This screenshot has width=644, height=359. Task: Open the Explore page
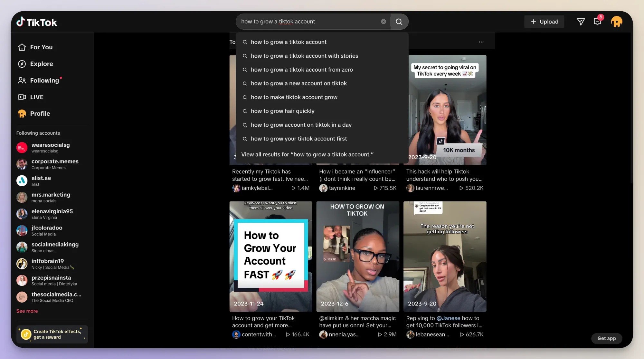tap(35, 64)
